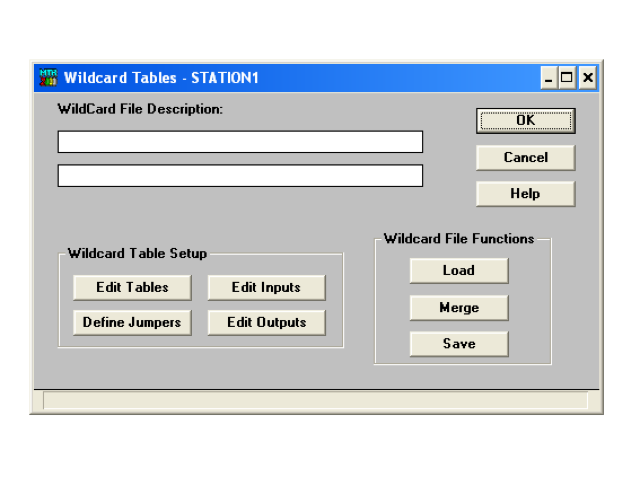Maximize the Wildcard Tables dialog
The height and width of the screenshot is (480, 640).
568,78
